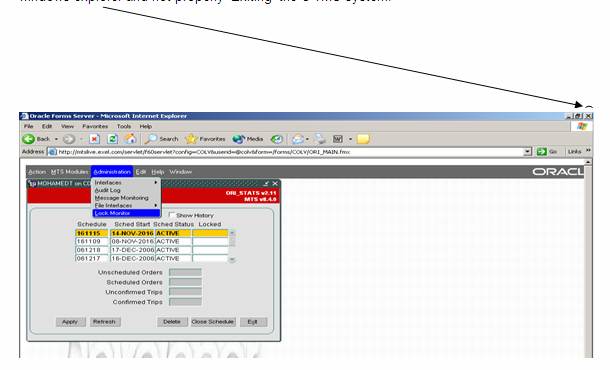Click the Close Schedule button
Screen dimensions: 610x370
point(213,322)
